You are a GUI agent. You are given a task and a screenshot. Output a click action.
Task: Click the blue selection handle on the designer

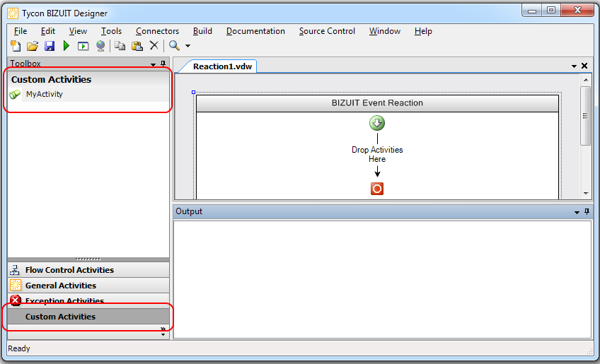[194, 92]
